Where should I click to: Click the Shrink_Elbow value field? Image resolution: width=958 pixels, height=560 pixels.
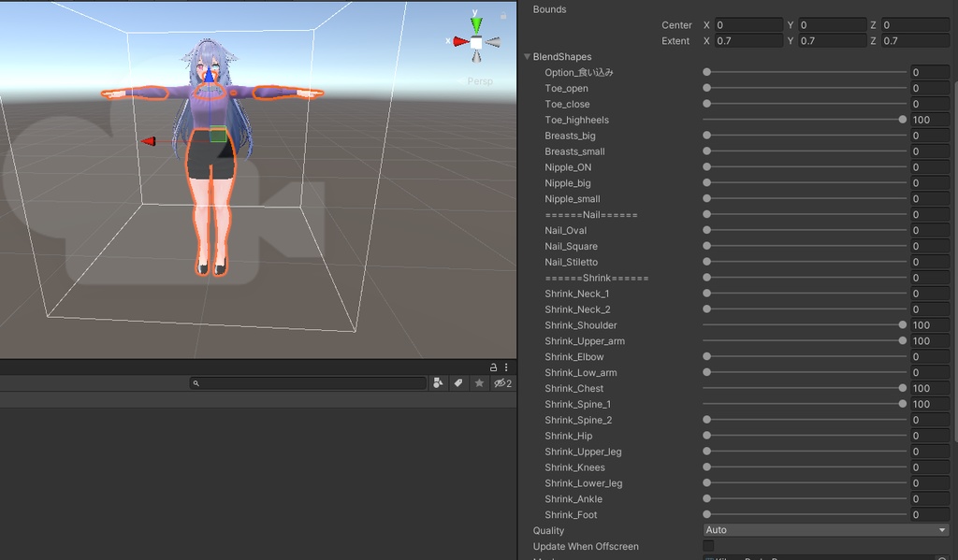pos(930,356)
